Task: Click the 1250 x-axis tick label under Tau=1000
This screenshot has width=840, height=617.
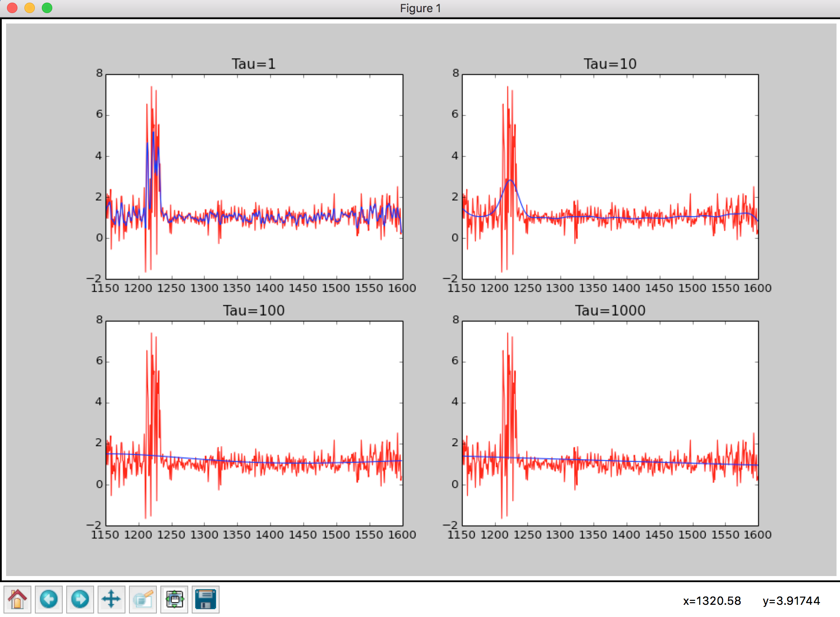Action: click(527, 535)
